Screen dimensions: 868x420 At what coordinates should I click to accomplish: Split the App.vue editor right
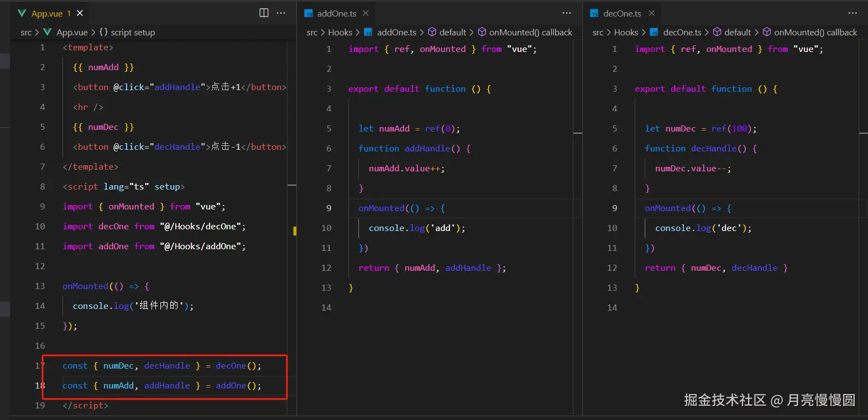coord(264,13)
